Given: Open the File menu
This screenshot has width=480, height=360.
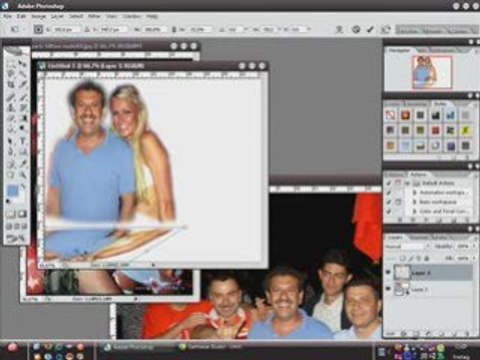Looking at the screenshot, I should 7,16.
